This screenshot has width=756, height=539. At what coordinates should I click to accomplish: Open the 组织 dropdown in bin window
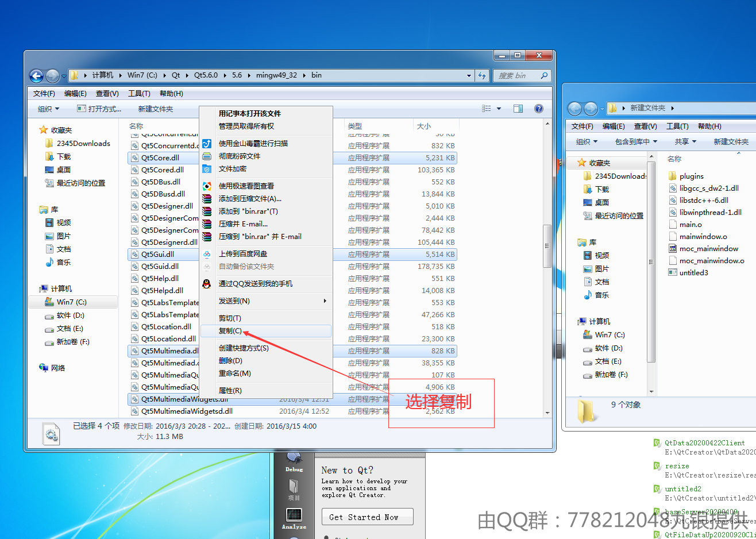pyautogui.click(x=49, y=109)
